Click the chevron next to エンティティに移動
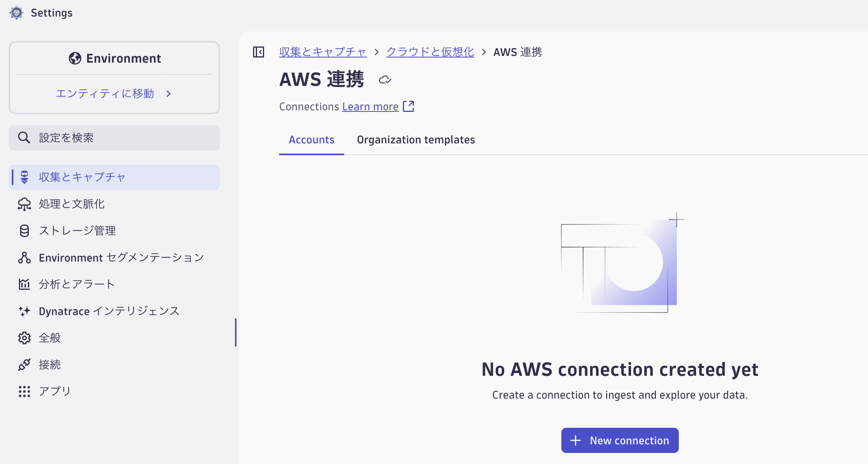Screen dimensions: 868x464 (x=169, y=94)
